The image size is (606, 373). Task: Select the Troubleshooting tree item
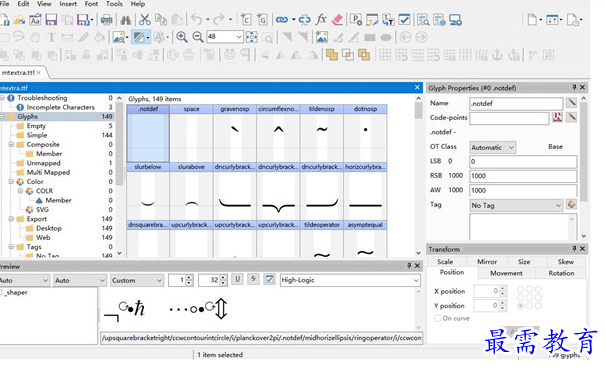pos(42,98)
